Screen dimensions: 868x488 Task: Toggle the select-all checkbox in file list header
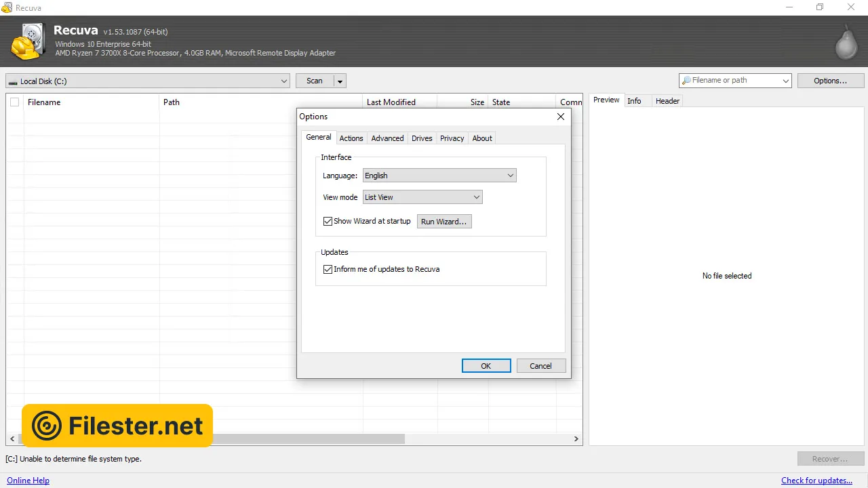14,102
